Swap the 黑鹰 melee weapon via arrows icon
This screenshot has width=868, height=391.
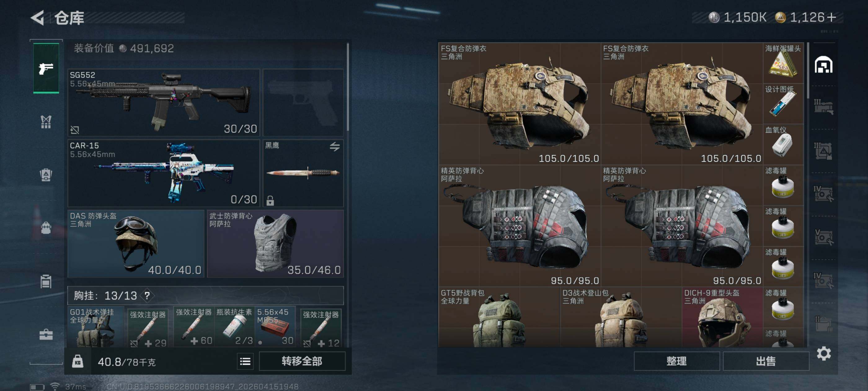tap(334, 146)
